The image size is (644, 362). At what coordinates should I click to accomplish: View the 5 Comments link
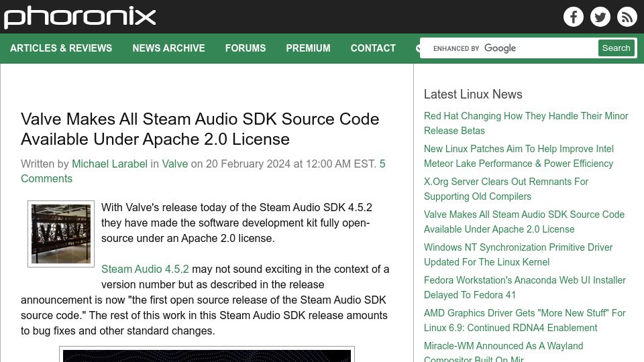tap(203, 171)
